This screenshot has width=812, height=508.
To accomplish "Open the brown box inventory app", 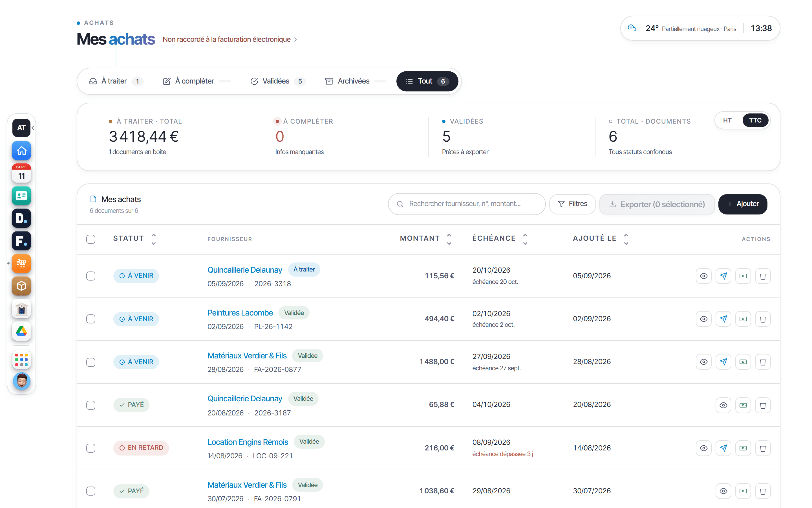I will click(x=21, y=286).
